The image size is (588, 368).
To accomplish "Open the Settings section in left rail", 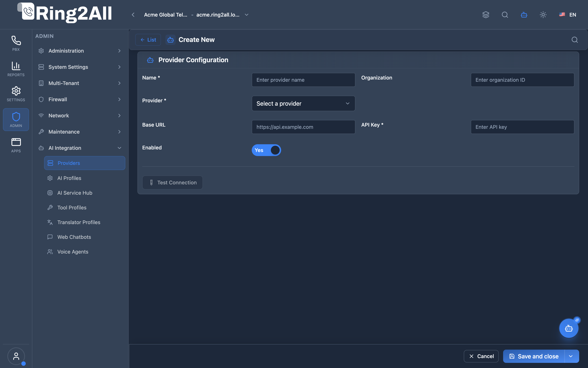I will coord(16,94).
